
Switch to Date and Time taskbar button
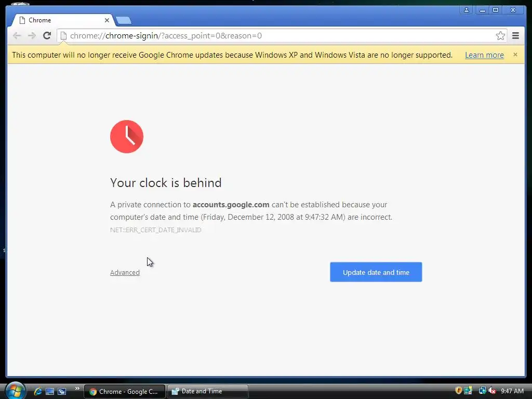pyautogui.click(x=208, y=391)
